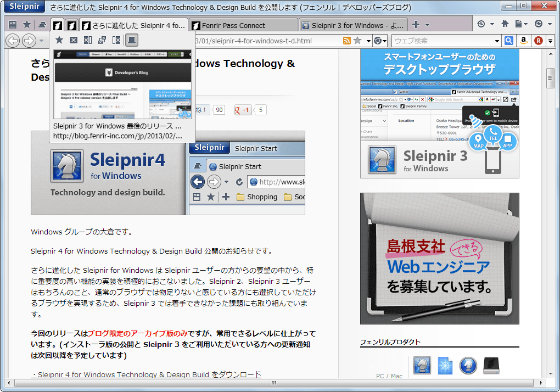Image resolution: width=560 pixels, height=392 pixels.
Task: Click the Sleipnir4 for Windows banner image
Action: coord(168,173)
